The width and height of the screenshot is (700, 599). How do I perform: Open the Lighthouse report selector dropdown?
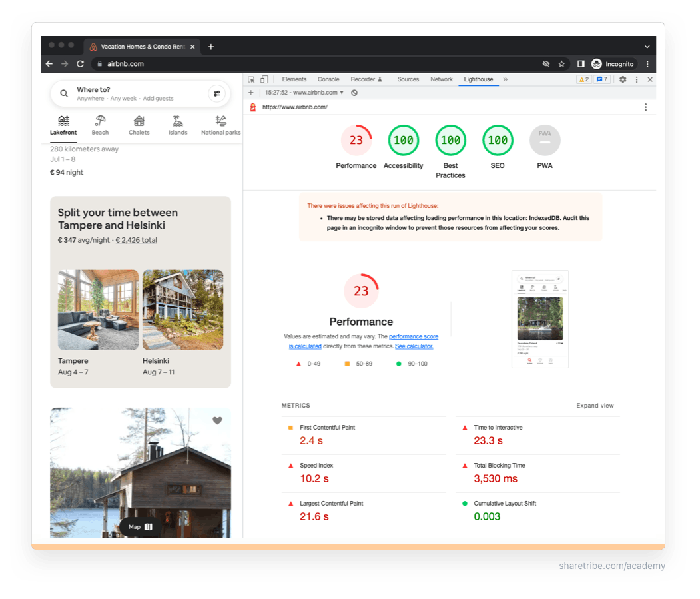(x=304, y=93)
